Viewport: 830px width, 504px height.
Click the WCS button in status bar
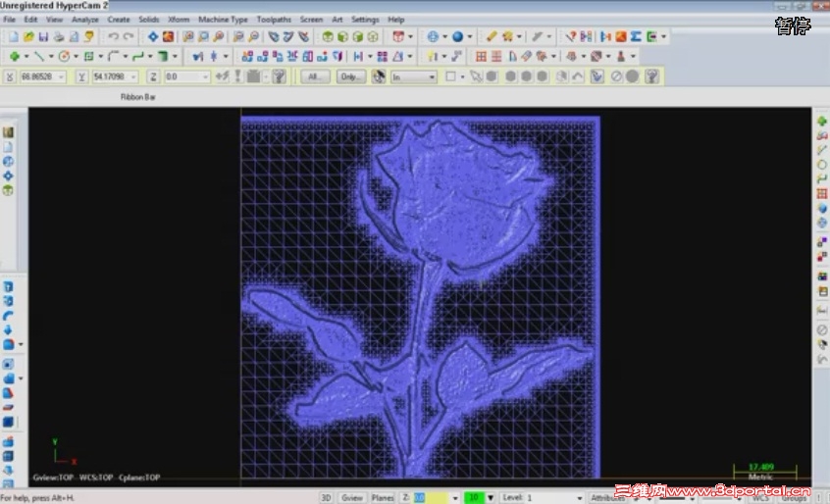(760, 498)
